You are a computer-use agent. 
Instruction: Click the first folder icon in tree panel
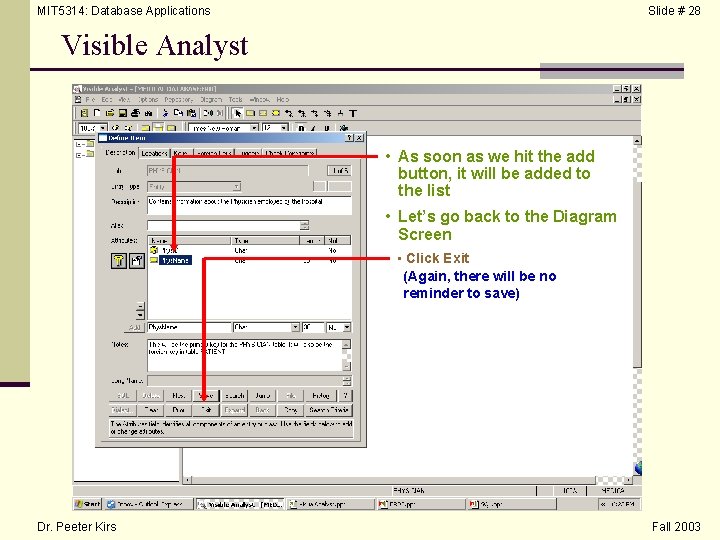[90, 144]
